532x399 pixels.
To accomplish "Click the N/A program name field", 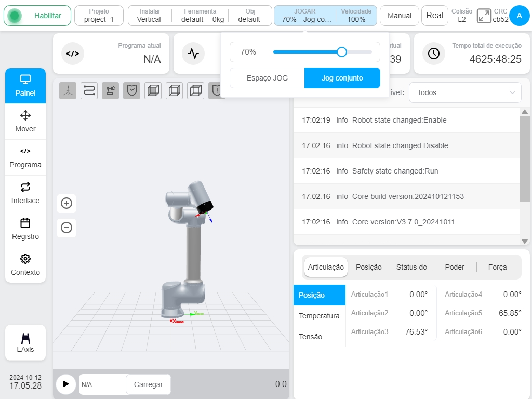I will [x=102, y=384].
